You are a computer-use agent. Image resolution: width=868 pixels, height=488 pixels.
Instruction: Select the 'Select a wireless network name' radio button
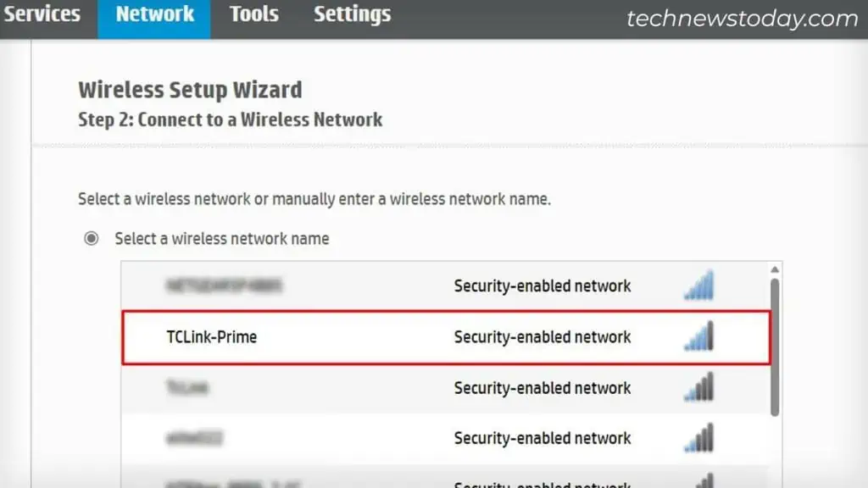click(x=92, y=238)
